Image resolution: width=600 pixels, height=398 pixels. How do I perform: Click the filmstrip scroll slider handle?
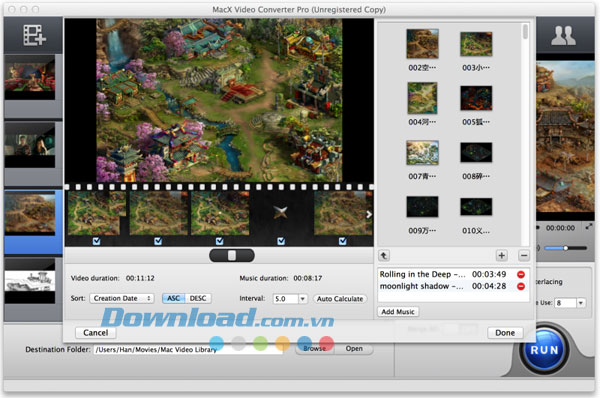tap(232, 256)
